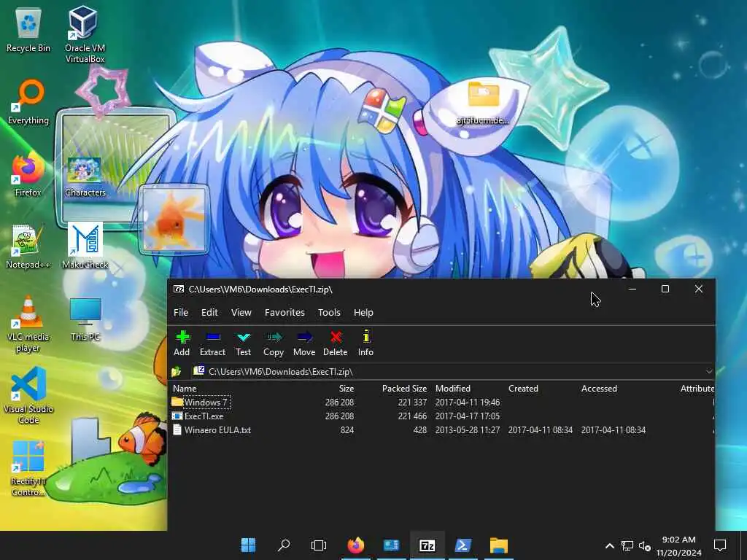Select the Visual Studio Code desktop icon
This screenshot has height=560, width=747.
coord(28,395)
